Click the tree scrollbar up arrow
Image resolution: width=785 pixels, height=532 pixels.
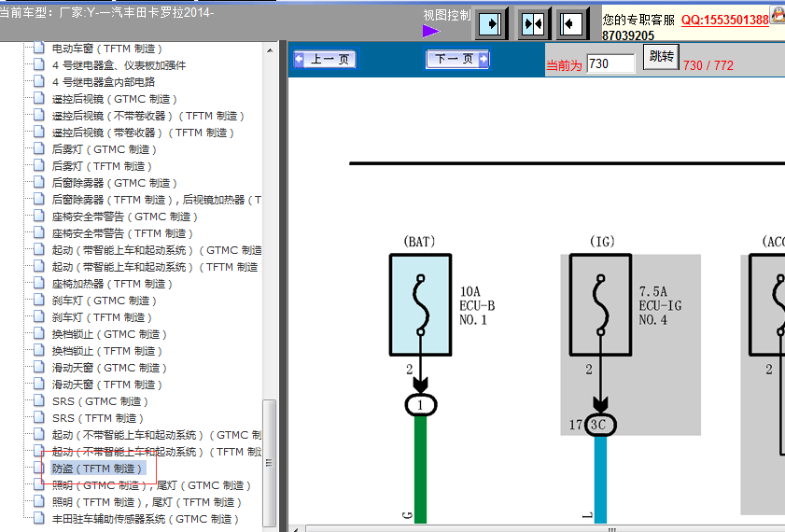(x=270, y=50)
